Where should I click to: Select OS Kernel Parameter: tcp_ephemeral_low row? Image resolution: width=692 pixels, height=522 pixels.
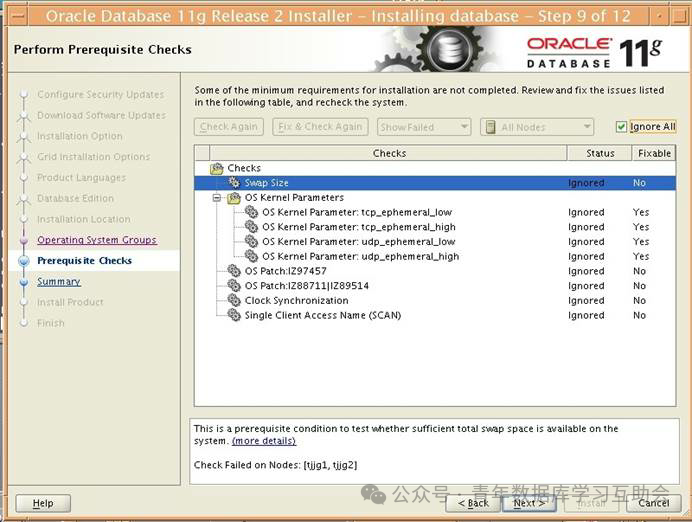(435, 212)
